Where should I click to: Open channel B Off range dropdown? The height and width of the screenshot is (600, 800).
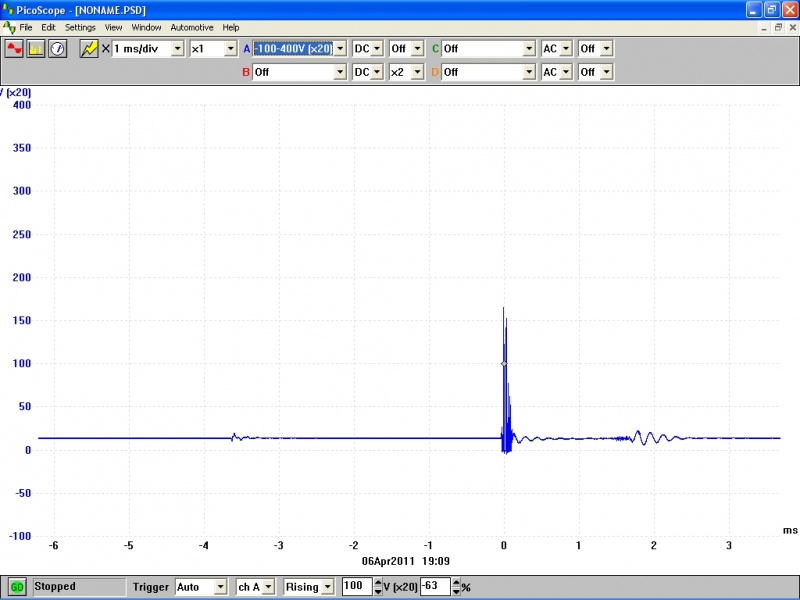[x=339, y=72]
